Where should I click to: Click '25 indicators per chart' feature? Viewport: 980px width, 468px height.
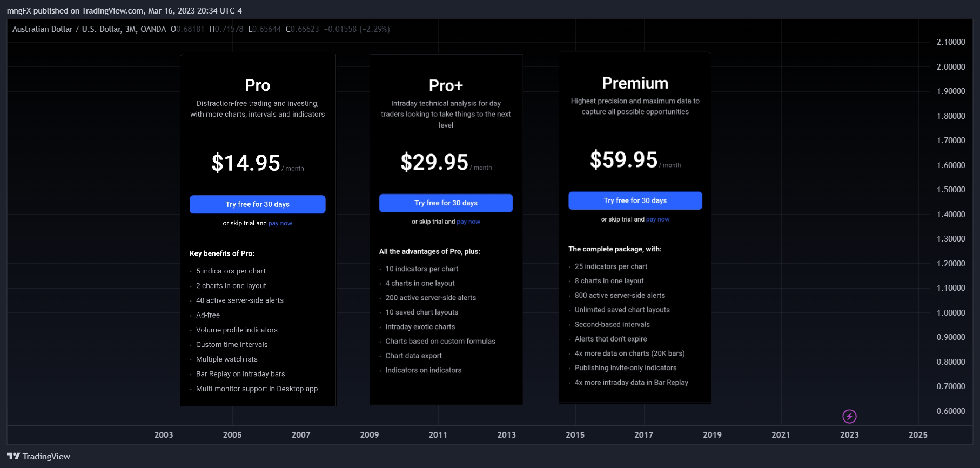point(611,266)
